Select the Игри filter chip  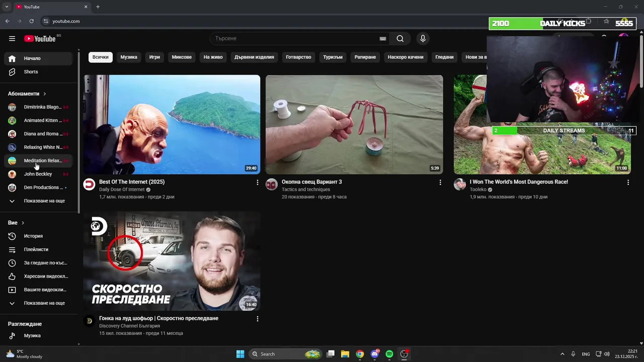[154, 57]
